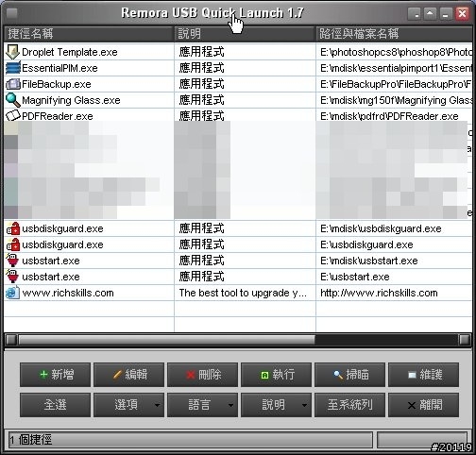Click the 掃瞄 (Scan) button
The image size is (476, 455).
point(349,375)
